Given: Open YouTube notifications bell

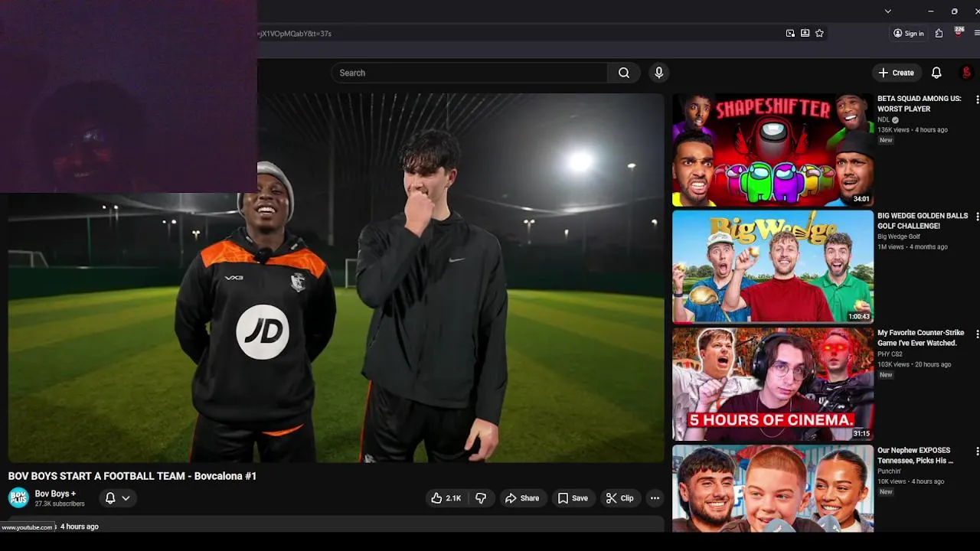Looking at the screenshot, I should tap(936, 73).
